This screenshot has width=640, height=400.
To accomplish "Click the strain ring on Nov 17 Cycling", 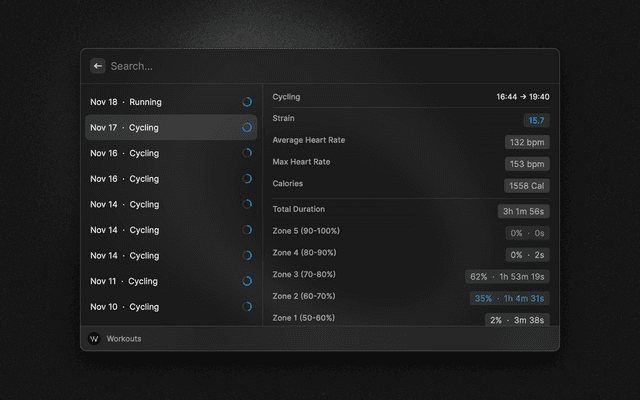I will [x=247, y=128].
